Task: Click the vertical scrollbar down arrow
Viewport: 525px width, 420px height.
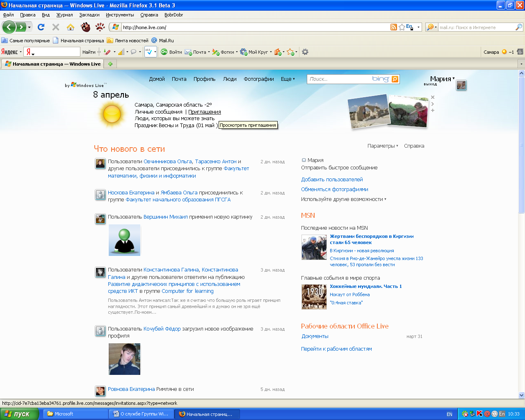Action: (x=521, y=395)
